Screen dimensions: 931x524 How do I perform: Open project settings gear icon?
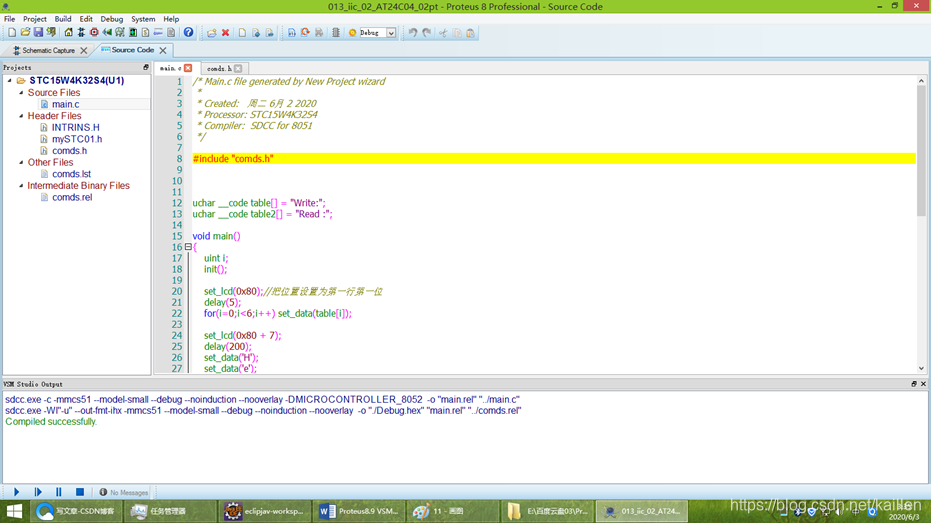point(352,33)
